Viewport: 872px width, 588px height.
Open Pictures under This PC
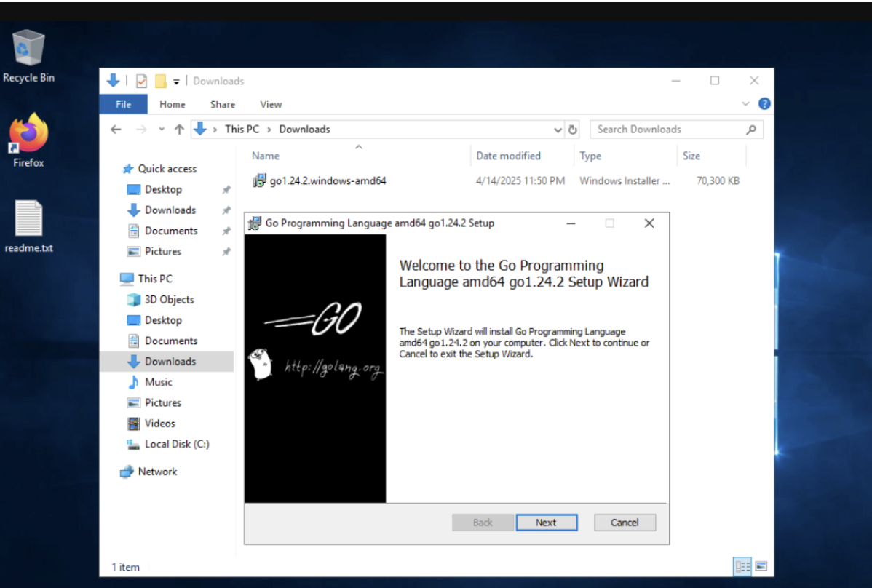162,402
